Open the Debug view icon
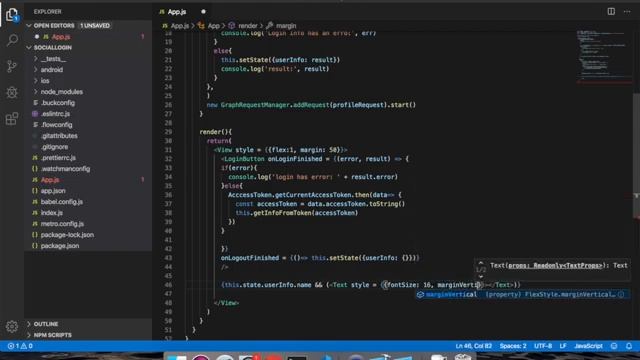This screenshot has height=360, width=640. point(12,93)
